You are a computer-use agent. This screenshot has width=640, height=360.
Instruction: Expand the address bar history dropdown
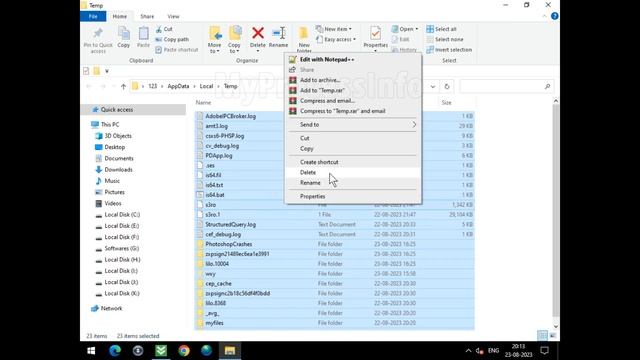pos(433,87)
